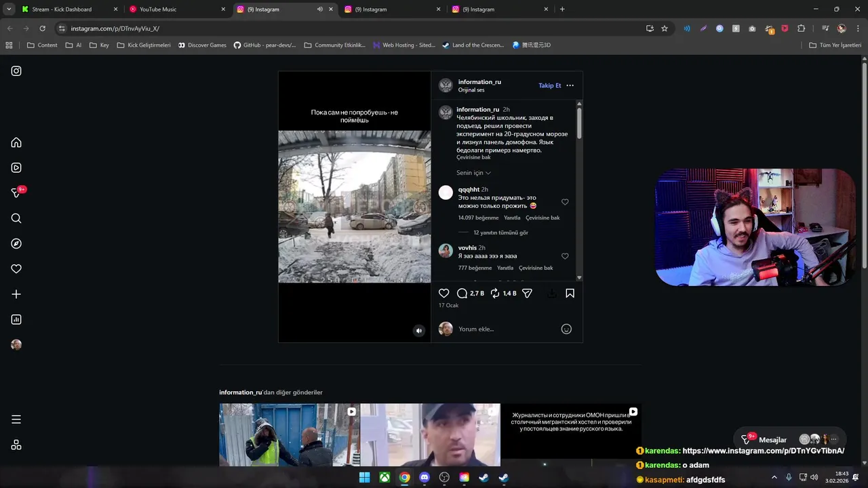Open Explore compass icon in sidebar
Image resolution: width=868 pixels, height=488 pixels.
(16, 243)
